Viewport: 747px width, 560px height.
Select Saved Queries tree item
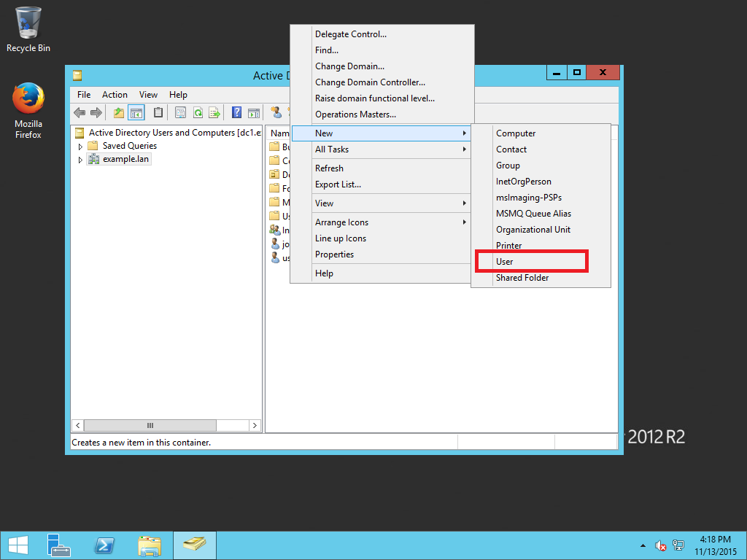(130, 146)
